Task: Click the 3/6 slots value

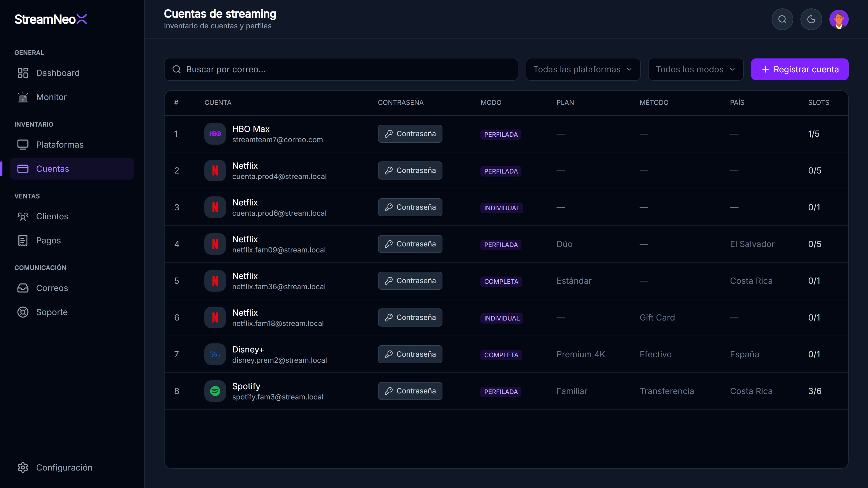Action: (x=814, y=391)
